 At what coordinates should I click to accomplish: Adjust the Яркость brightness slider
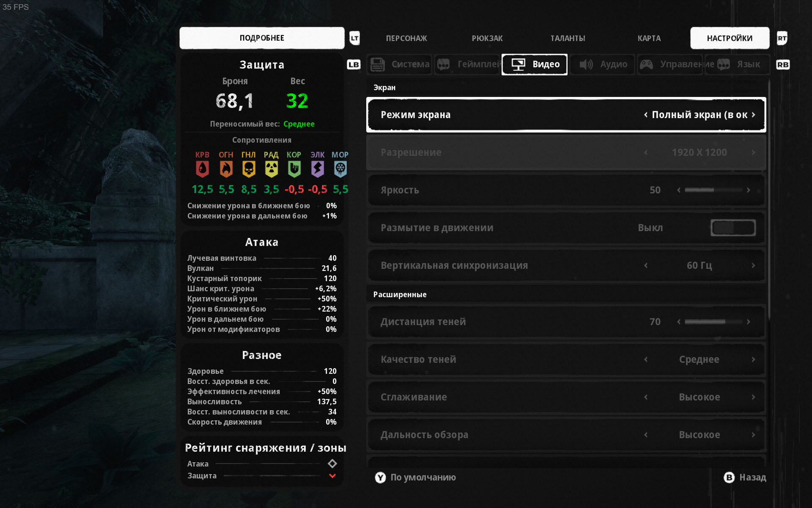coord(713,190)
